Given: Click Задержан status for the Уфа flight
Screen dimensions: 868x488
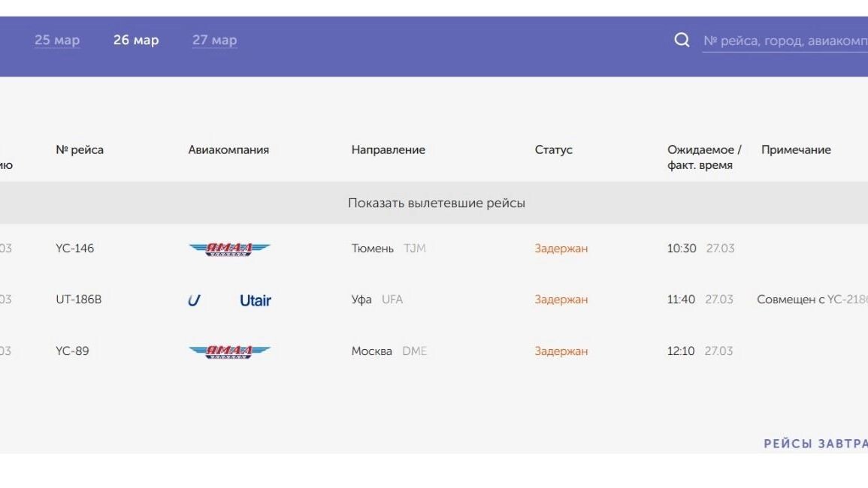Looking at the screenshot, I should (x=561, y=300).
